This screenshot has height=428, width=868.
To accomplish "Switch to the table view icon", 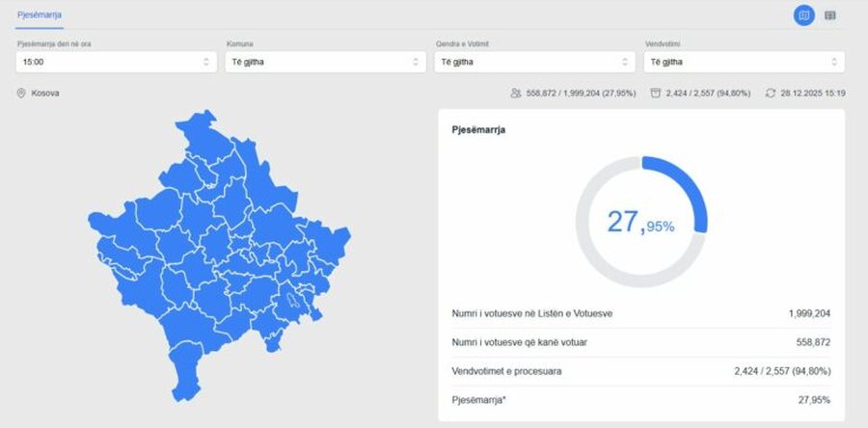I will coord(829,15).
